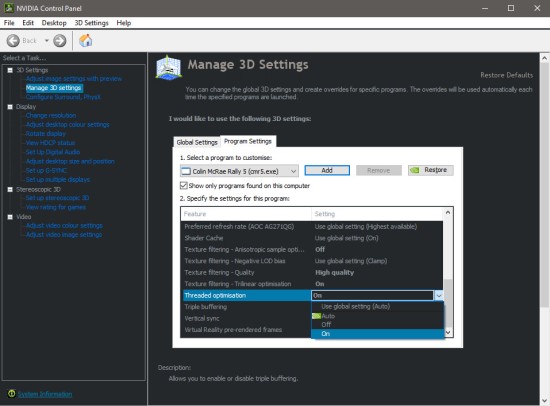
Task: Click the Restore button
Action: (x=431, y=170)
